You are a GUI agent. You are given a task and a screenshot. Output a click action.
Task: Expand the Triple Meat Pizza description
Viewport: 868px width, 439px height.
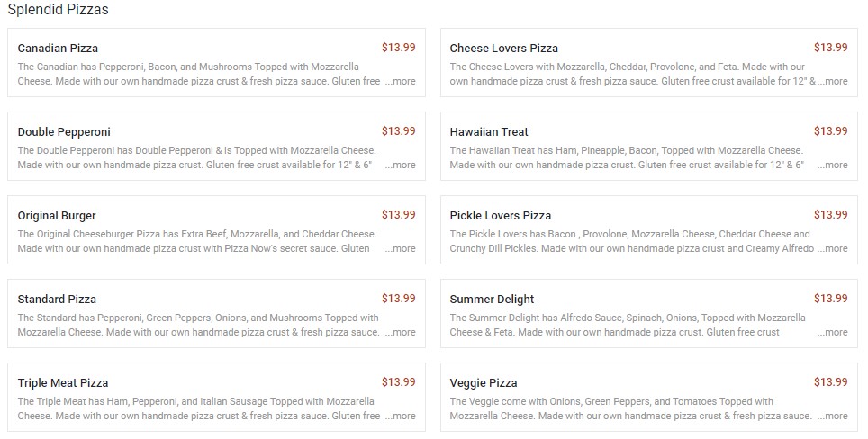(x=401, y=417)
